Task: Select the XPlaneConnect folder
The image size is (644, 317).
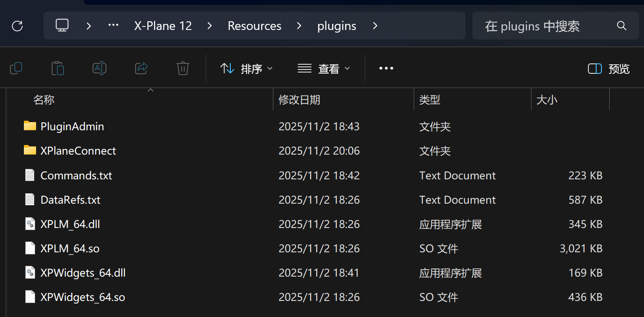Action: (x=78, y=151)
